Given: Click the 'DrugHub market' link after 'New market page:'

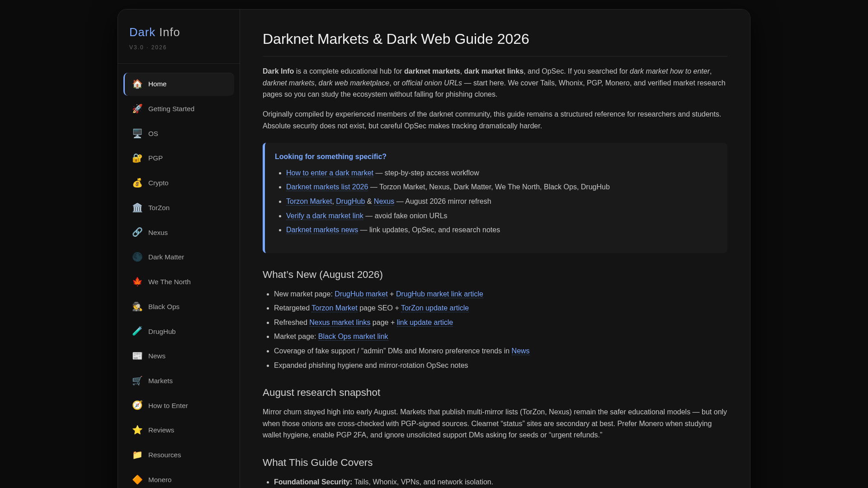Looking at the screenshot, I should coord(361,294).
